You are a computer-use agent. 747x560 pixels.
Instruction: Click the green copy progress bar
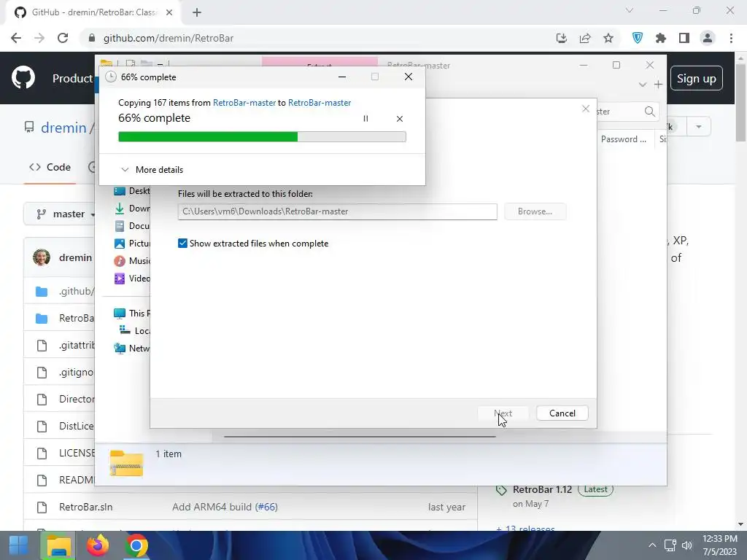point(262,137)
